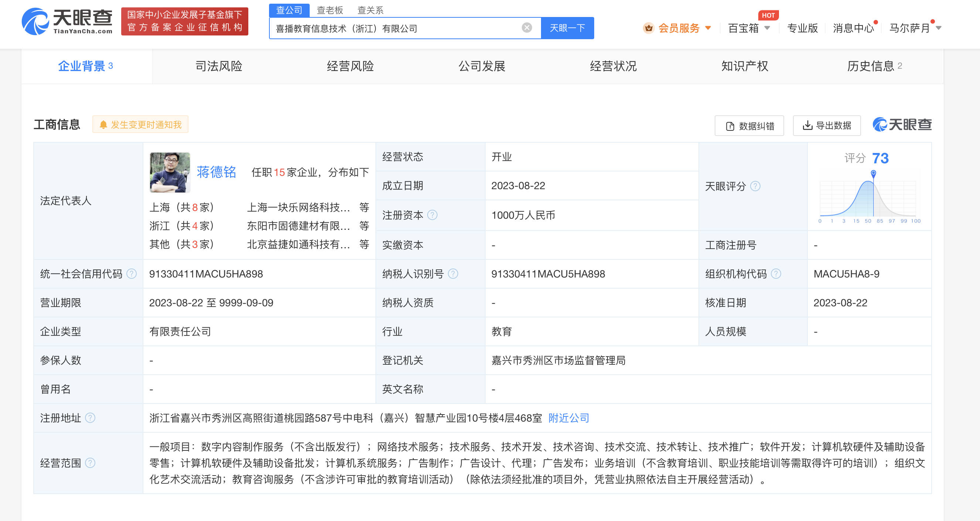The image size is (980, 521).
Task: Click the TianYanCha logo in header
Action: pyautogui.click(x=67, y=21)
